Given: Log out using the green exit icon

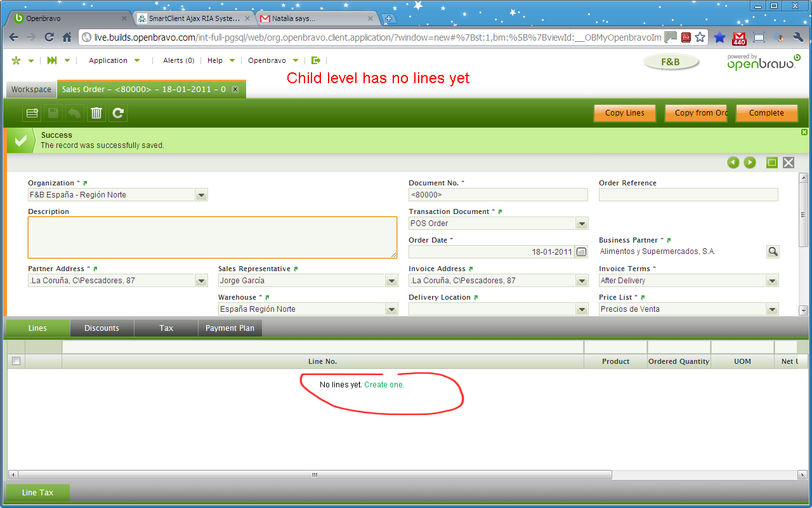Looking at the screenshot, I should click(x=316, y=60).
